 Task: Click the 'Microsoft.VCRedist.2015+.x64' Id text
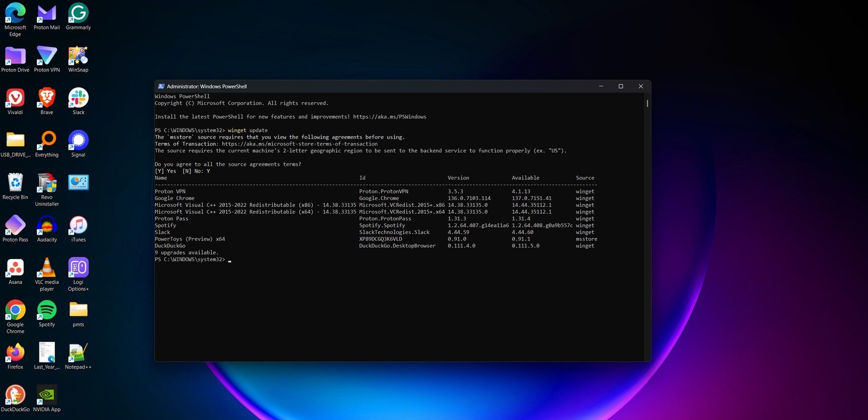pyautogui.click(x=402, y=211)
